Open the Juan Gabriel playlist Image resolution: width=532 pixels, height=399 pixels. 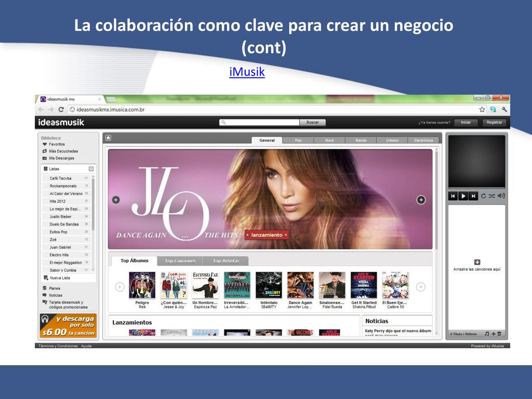[x=66, y=247]
